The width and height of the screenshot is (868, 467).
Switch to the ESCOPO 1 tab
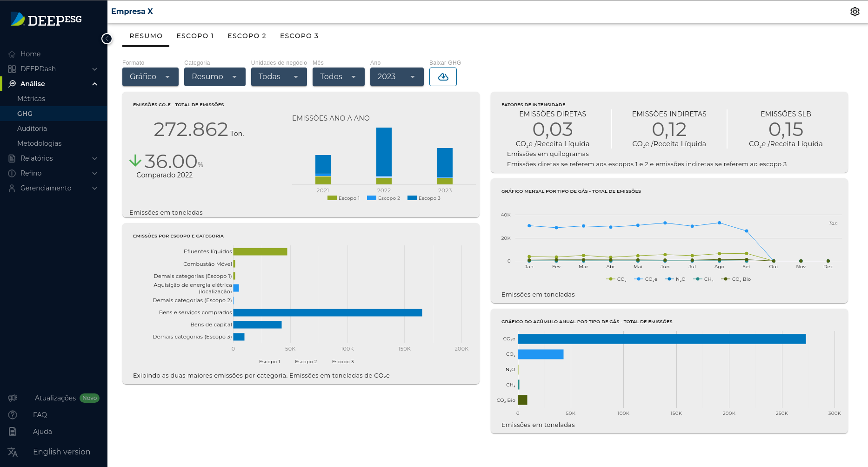coord(195,36)
